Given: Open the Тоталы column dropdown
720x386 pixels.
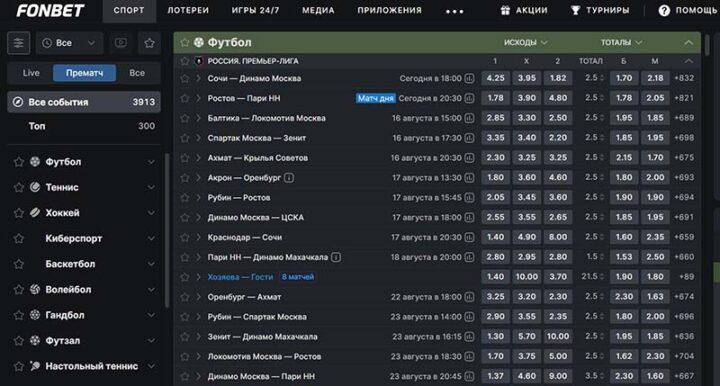Looking at the screenshot, I should (x=621, y=43).
